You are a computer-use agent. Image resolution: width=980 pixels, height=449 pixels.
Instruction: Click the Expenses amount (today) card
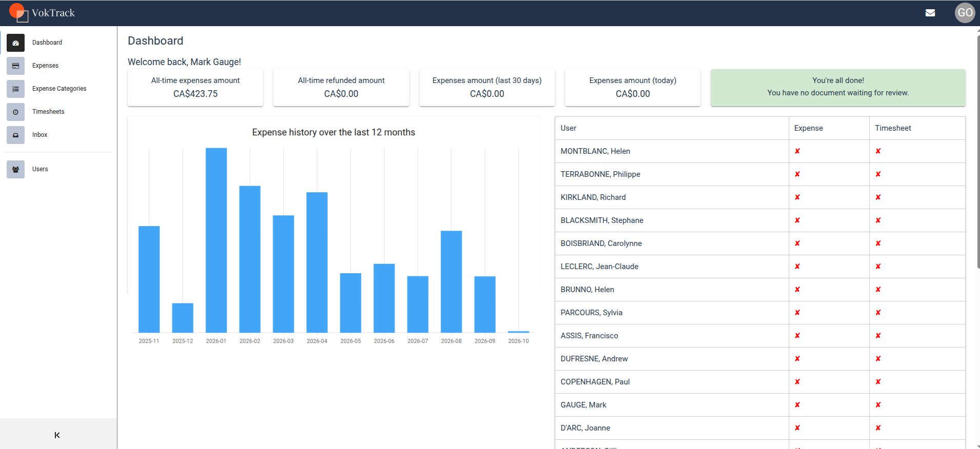click(633, 88)
